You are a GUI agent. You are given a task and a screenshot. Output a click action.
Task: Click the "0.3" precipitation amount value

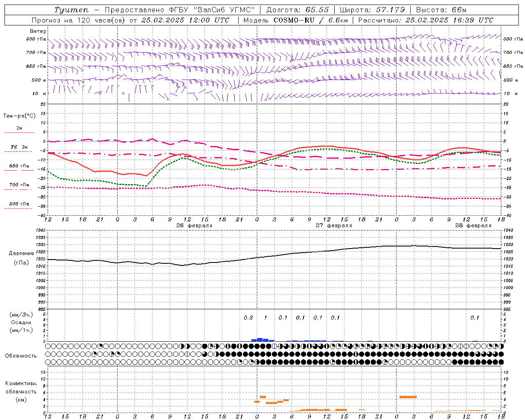(x=248, y=318)
